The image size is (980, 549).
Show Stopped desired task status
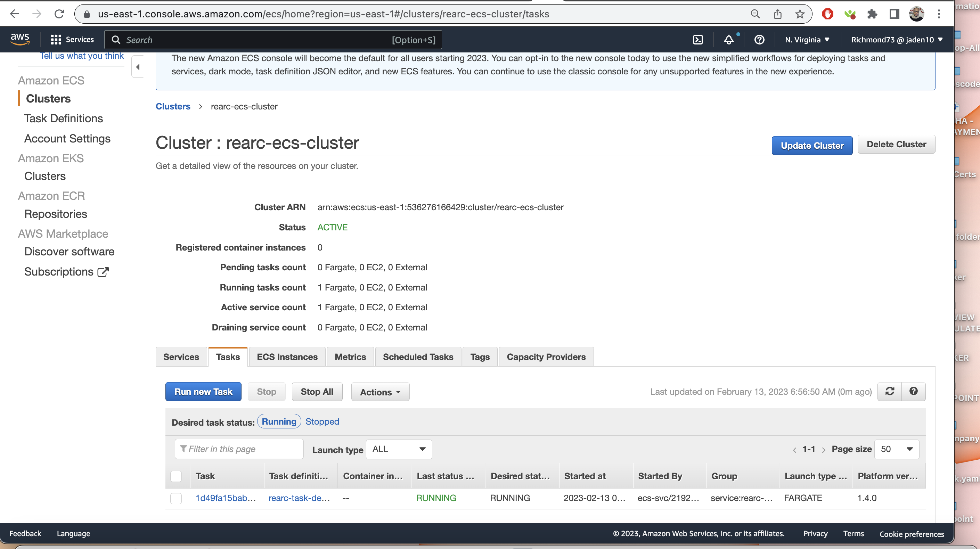[x=322, y=421]
